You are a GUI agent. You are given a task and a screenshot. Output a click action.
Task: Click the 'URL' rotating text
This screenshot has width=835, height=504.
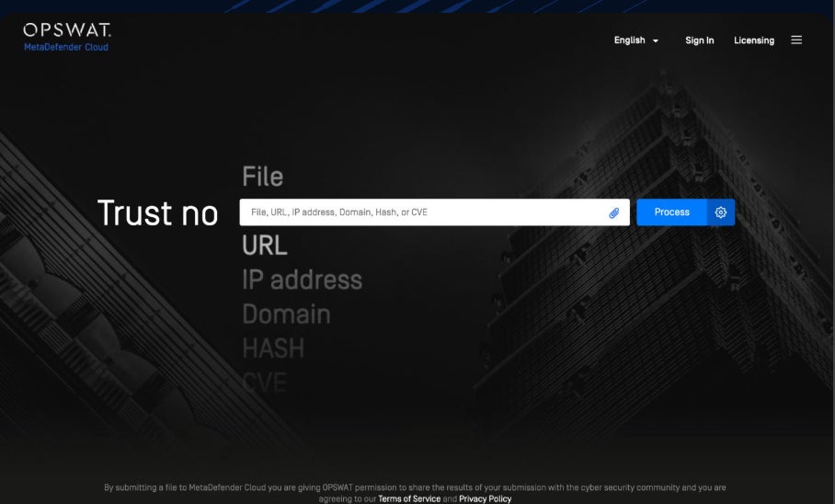[265, 246]
